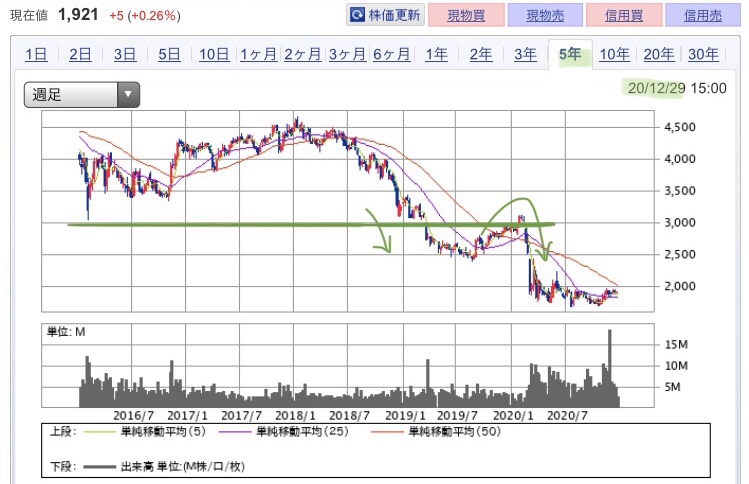Image resolution: width=749 pixels, height=484 pixels.
Task: Click the 2,000 price axis label
Action: point(680,287)
